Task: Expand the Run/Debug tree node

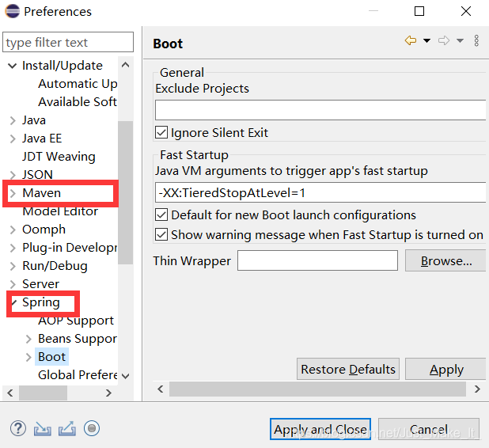Action: [13, 266]
